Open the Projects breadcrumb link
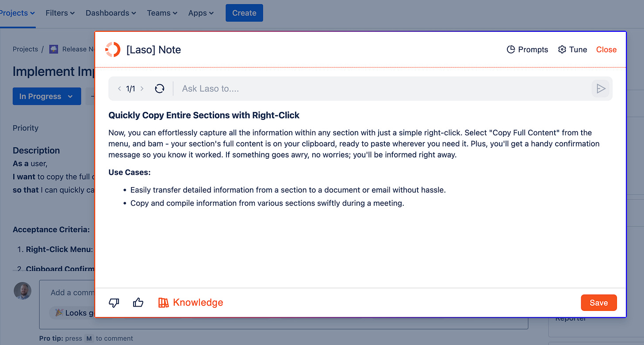Screen dimensions: 644x345 click(25, 49)
